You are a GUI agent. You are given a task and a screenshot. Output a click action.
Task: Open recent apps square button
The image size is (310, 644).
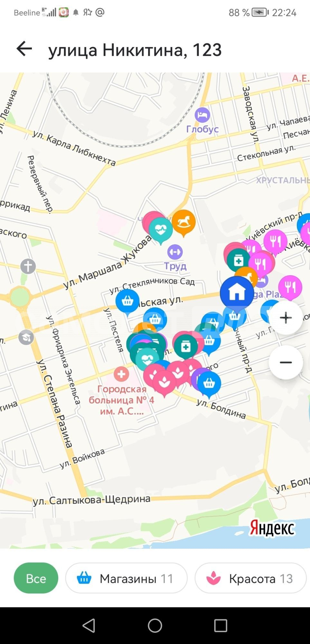tap(221, 626)
